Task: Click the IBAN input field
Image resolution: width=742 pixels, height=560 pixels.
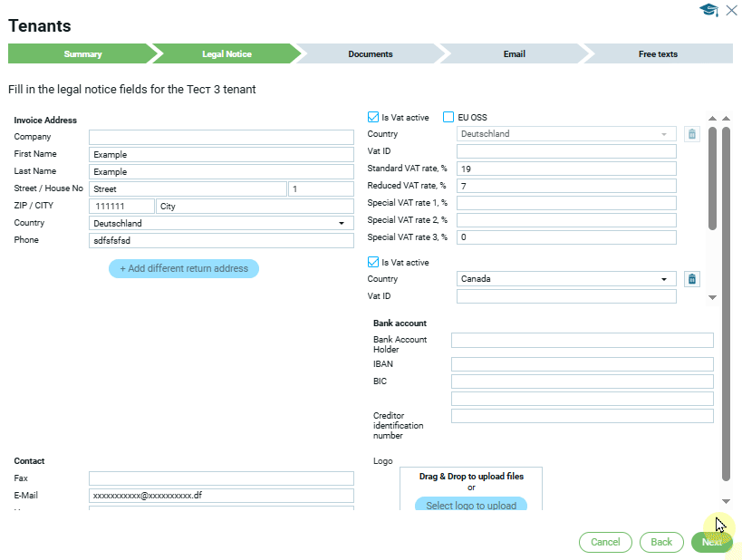Action: 582,364
